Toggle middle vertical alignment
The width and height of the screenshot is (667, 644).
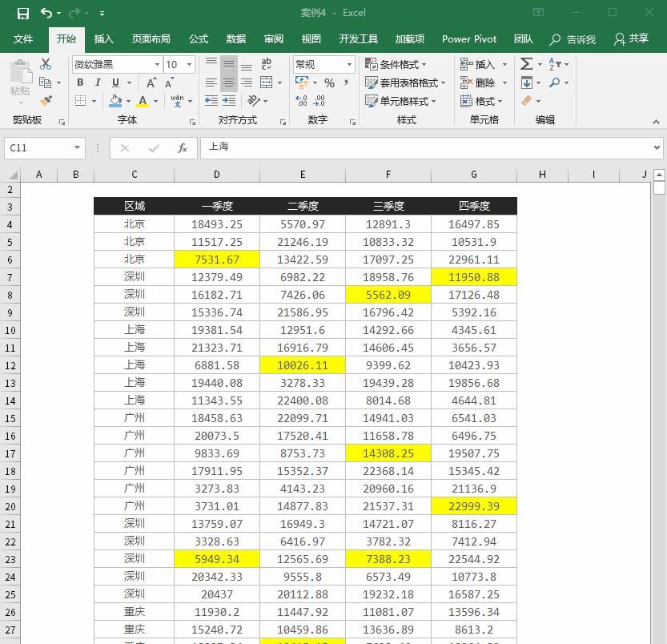(229, 64)
